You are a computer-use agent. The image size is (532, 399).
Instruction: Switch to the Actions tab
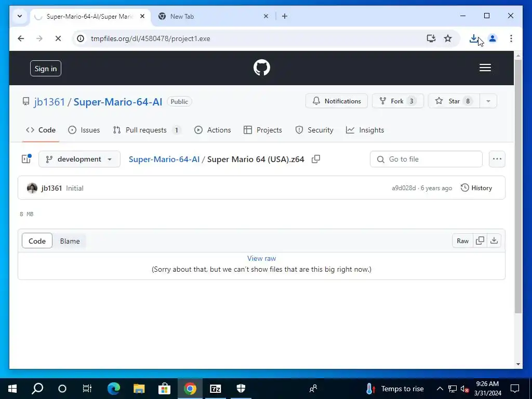point(212,130)
